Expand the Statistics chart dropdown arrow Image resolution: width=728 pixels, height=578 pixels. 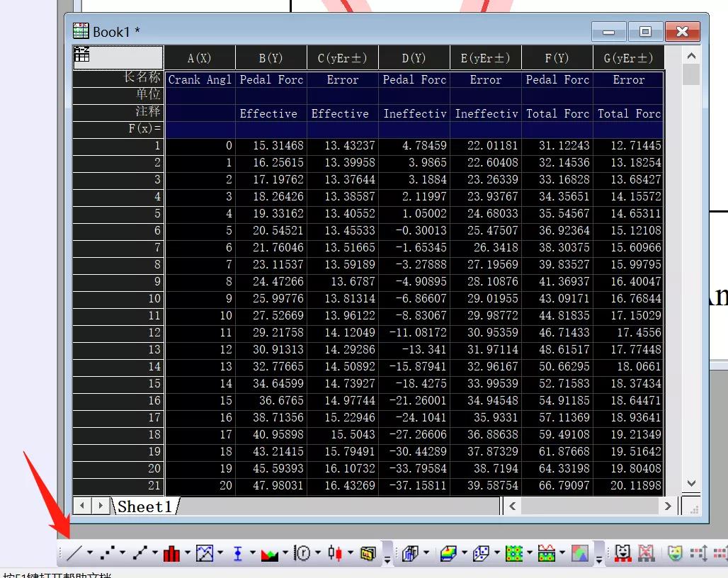253,553
